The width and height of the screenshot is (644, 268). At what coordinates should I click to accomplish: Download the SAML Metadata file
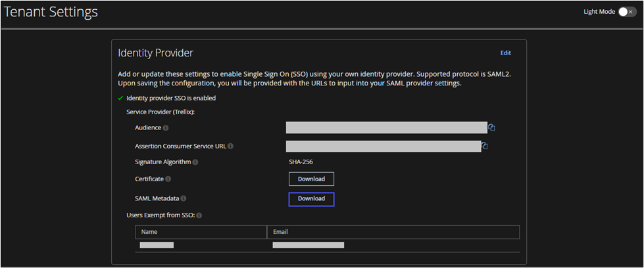pyautogui.click(x=311, y=199)
